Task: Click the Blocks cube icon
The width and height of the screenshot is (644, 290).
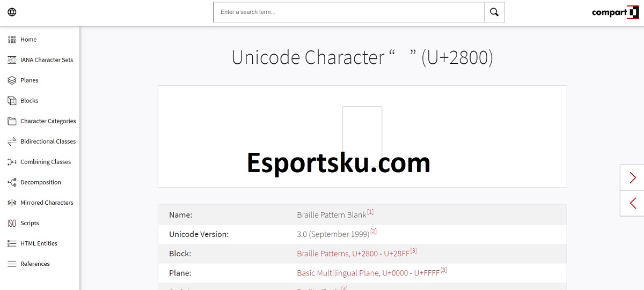Action: 12,101
